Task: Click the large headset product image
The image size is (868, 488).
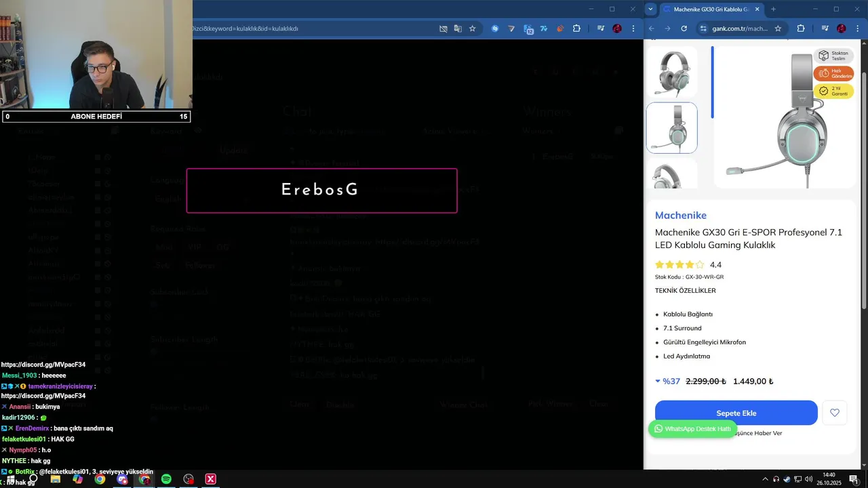Action: 785,117
